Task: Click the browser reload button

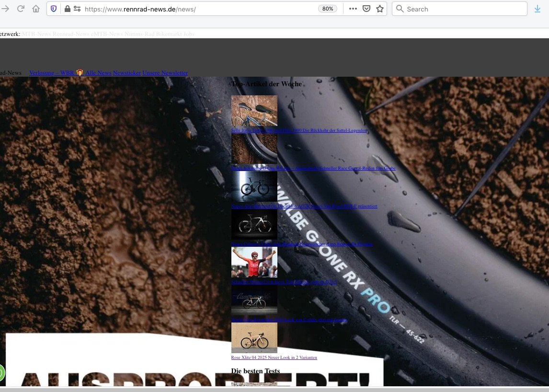Action: (21, 9)
